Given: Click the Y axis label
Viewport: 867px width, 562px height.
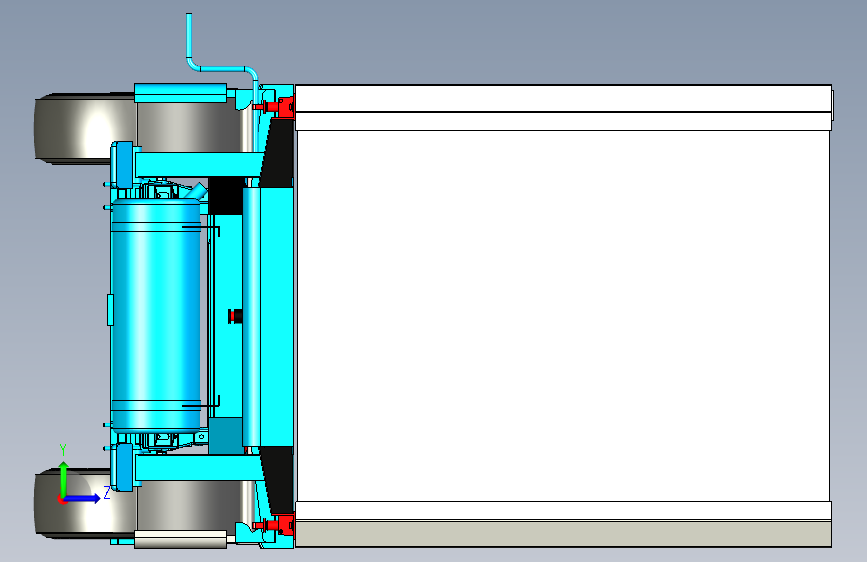Looking at the screenshot, I should pyautogui.click(x=63, y=450).
